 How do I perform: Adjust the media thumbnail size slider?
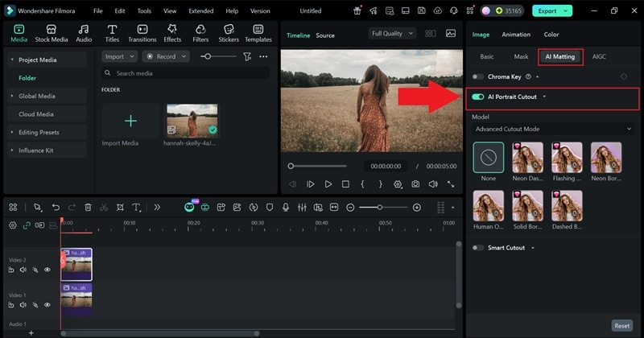pyautogui.click(x=218, y=56)
